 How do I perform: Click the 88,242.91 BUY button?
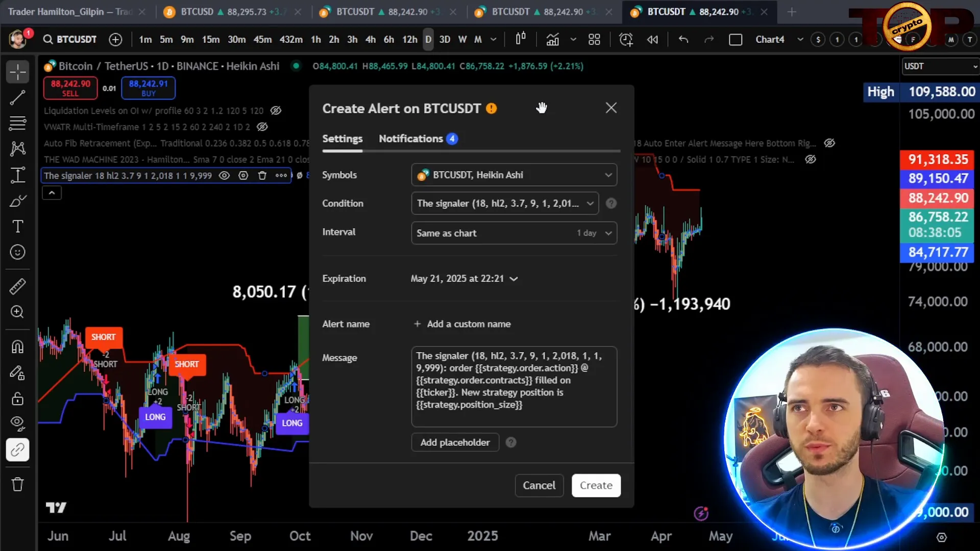pos(149,88)
